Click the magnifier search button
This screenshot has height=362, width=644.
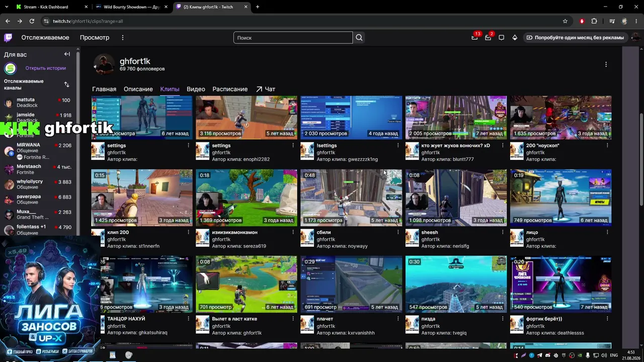359,38
